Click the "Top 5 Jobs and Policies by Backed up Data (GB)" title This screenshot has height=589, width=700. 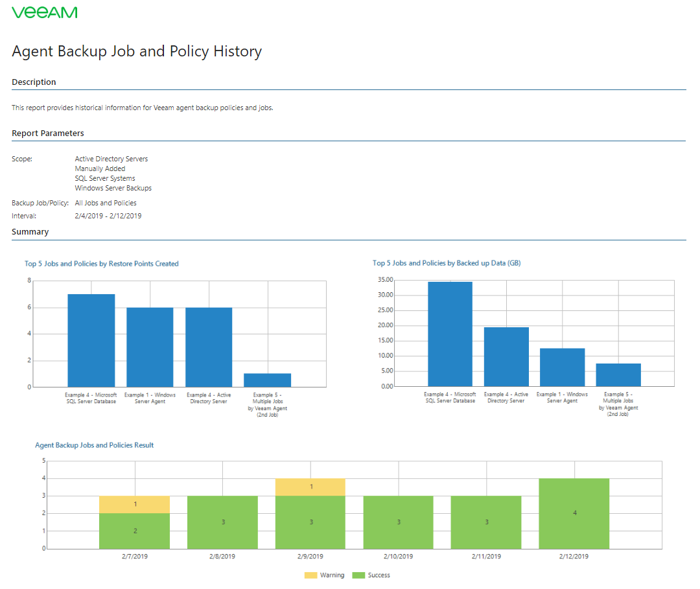447,263
